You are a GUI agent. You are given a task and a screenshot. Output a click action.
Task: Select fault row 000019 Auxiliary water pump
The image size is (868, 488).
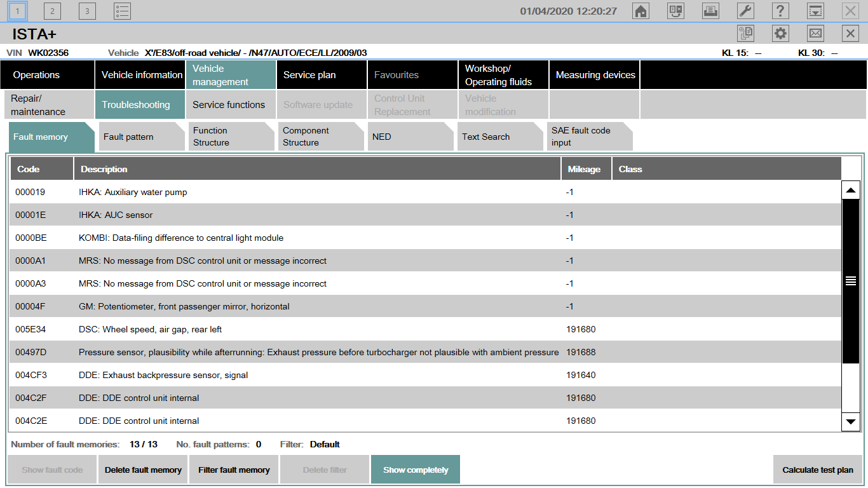[426, 192]
